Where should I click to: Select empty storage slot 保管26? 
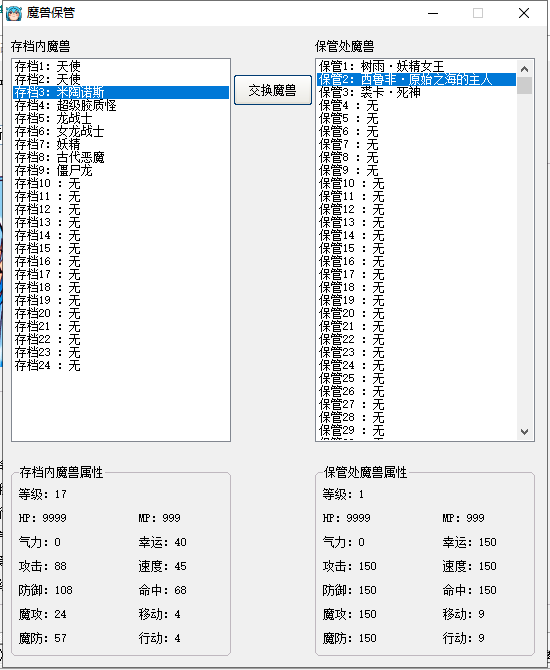(x=416, y=392)
